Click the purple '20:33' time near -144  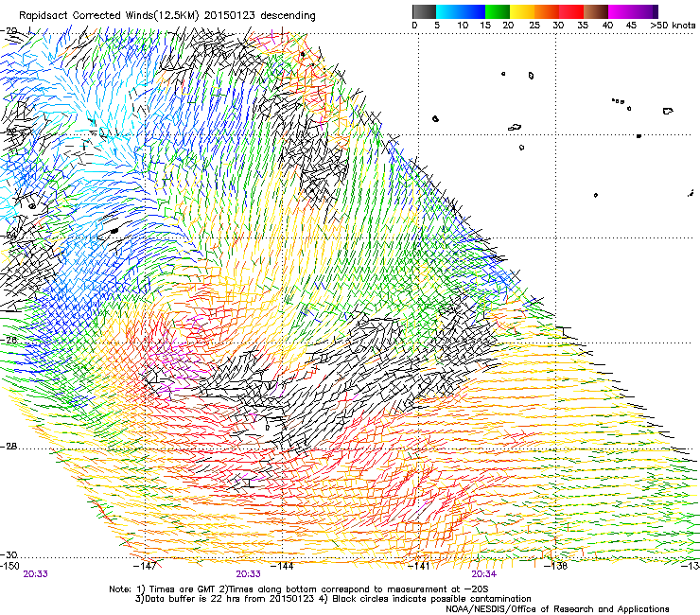[x=248, y=574]
